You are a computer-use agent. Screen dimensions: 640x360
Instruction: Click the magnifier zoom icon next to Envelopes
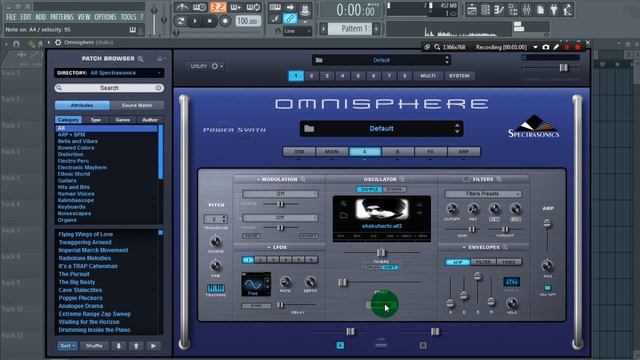click(505, 247)
